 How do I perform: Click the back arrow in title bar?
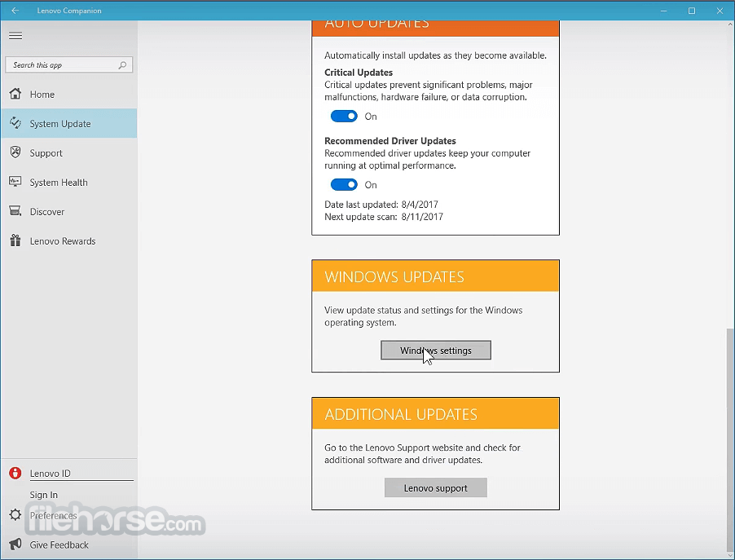(15, 11)
